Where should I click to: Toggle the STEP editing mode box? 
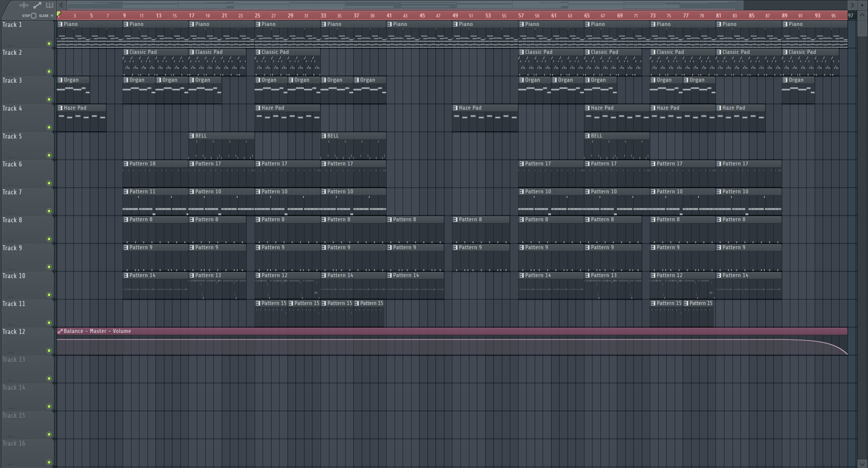[x=33, y=15]
